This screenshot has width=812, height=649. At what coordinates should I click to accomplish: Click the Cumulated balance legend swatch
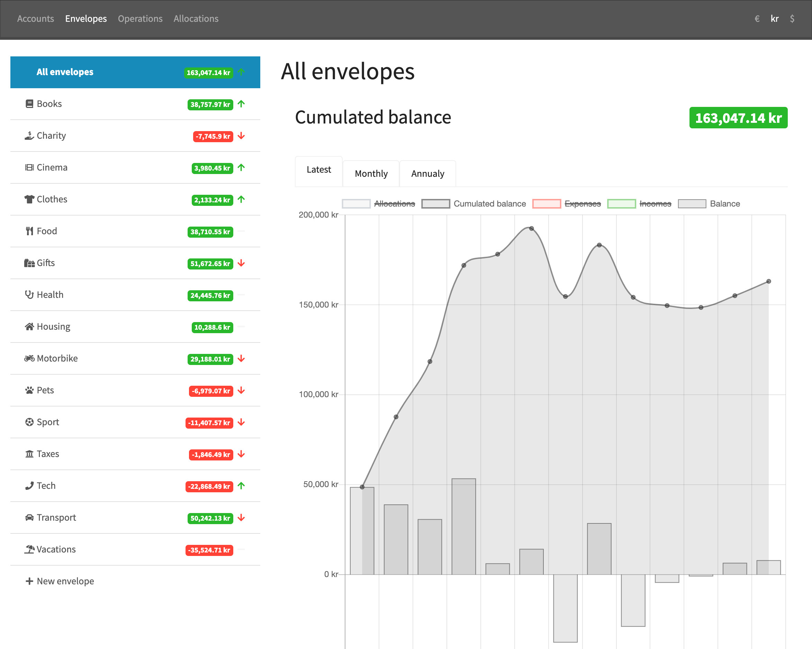click(435, 204)
